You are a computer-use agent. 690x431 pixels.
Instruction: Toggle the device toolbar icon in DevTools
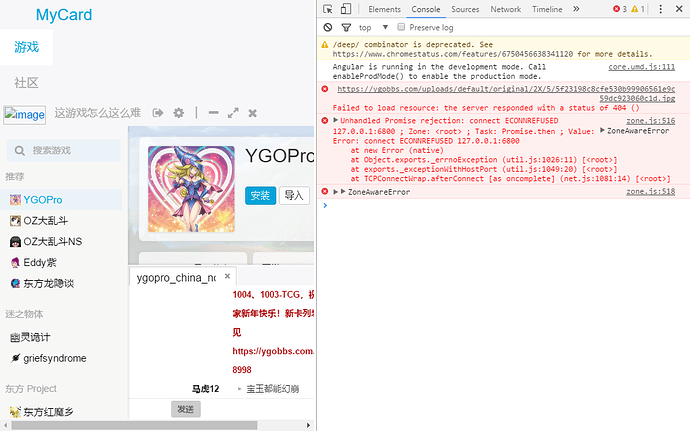tap(346, 9)
